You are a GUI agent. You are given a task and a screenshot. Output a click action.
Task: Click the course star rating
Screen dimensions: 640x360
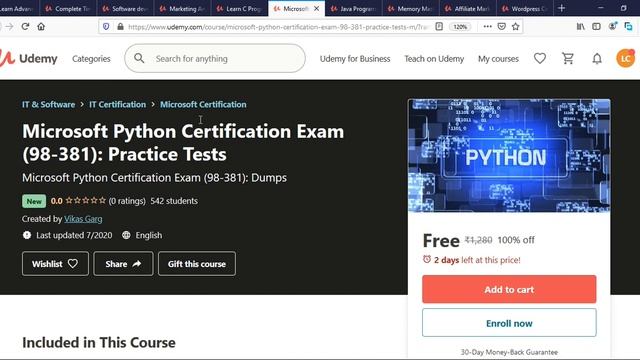(85, 200)
